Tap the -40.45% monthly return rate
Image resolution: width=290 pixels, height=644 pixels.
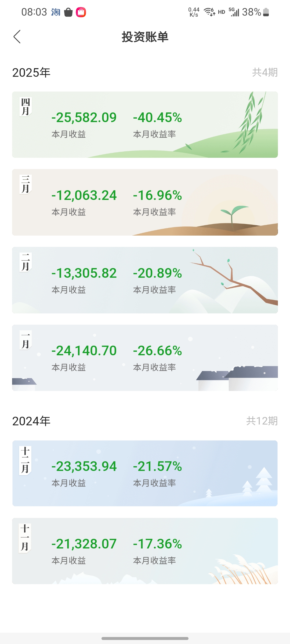point(157,118)
